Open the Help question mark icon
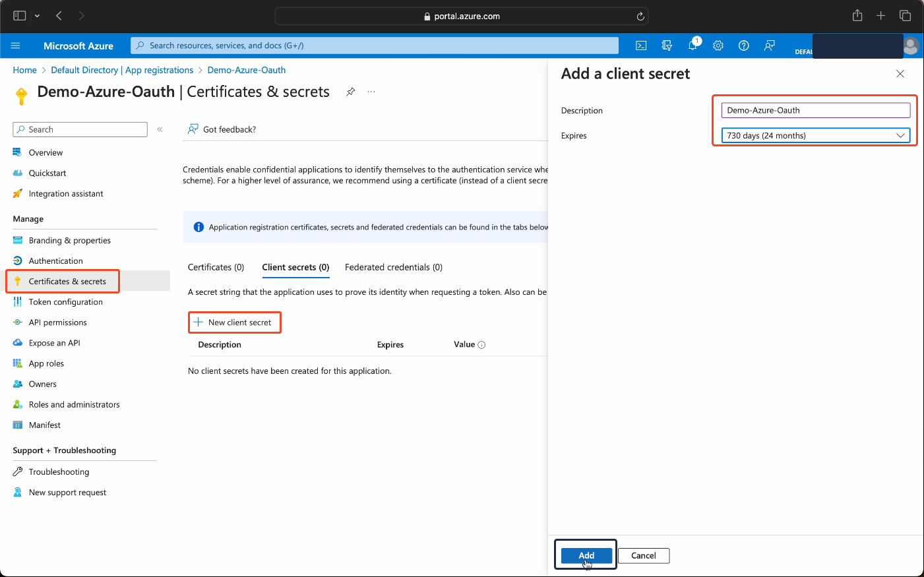 pyautogui.click(x=743, y=46)
